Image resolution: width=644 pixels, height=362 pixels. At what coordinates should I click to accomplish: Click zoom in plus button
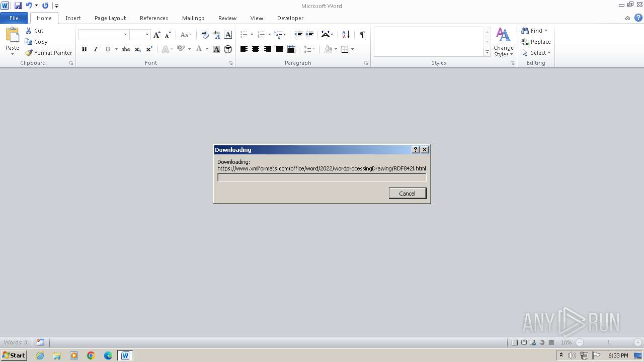638,342
